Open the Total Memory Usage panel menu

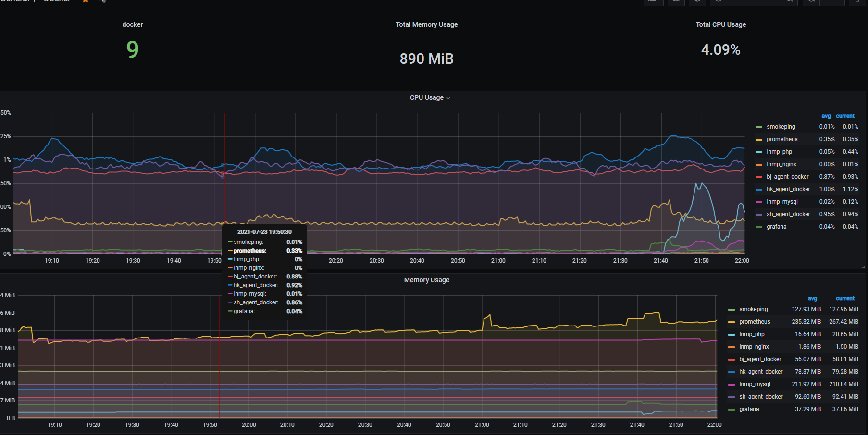click(x=426, y=24)
